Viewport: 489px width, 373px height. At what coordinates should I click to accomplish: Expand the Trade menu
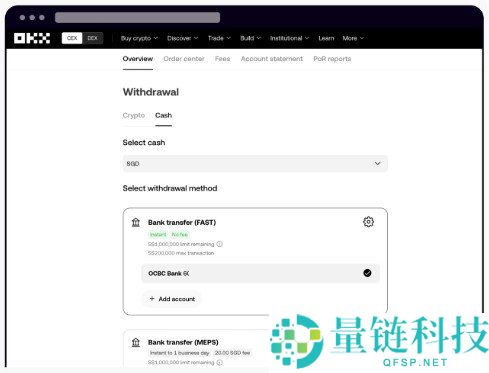219,38
